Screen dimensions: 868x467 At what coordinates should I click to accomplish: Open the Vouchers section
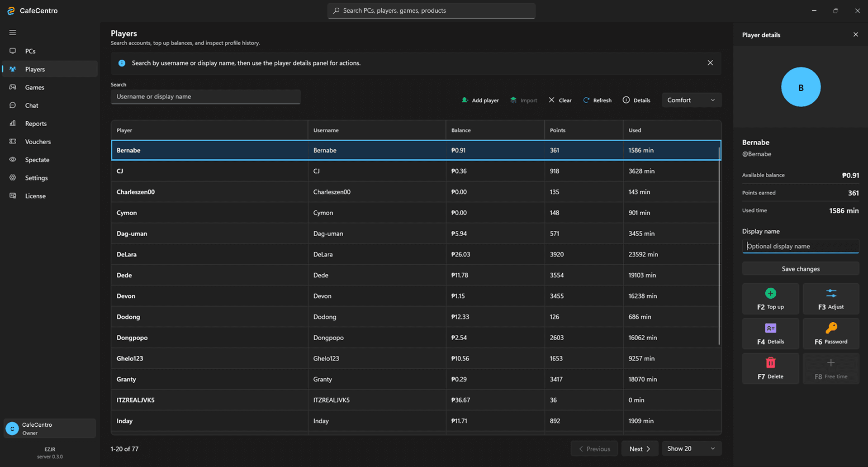[50, 142]
